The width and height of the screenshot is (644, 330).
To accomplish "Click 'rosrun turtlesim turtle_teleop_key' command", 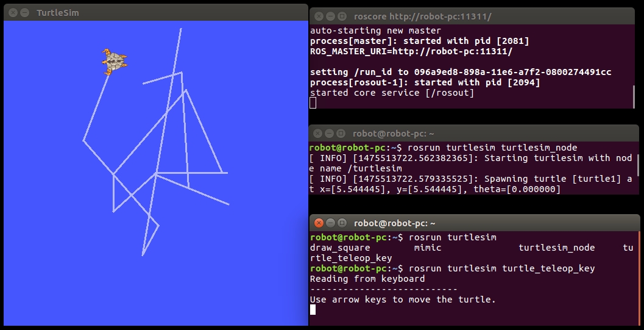I will (502, 268).
